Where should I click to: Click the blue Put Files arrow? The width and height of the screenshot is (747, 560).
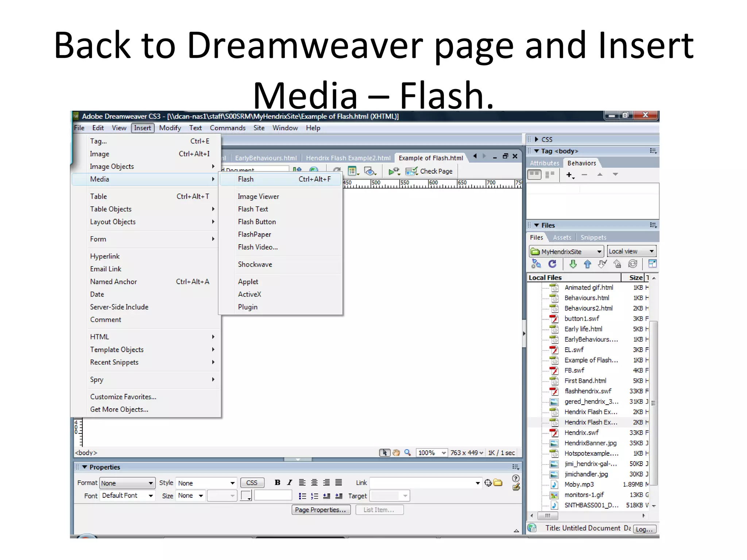pos(587,264)
